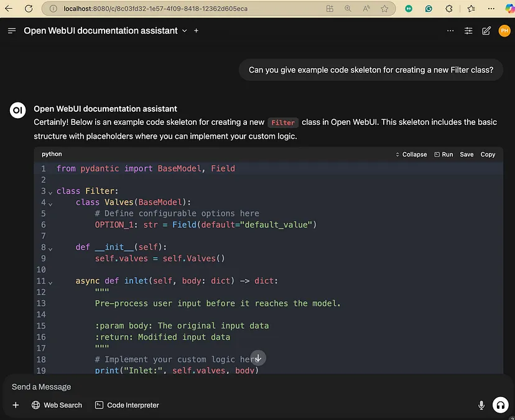Open the chat controls sliders icon

tap(468, 31)
